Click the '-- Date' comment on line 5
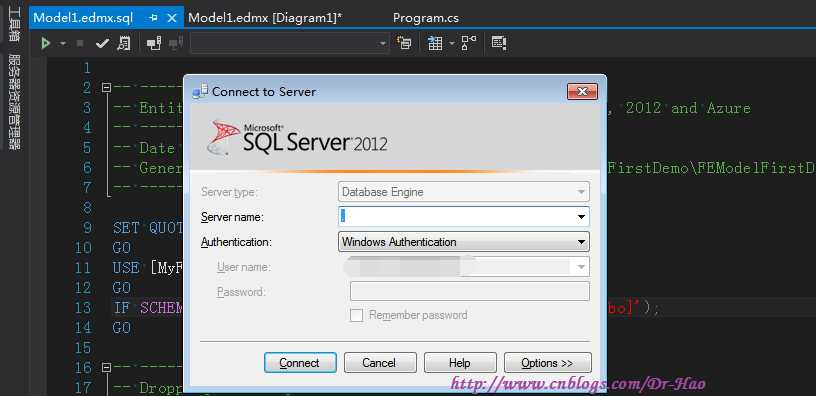This screenshot has height=396, width=816. click(x=144, y=148)
